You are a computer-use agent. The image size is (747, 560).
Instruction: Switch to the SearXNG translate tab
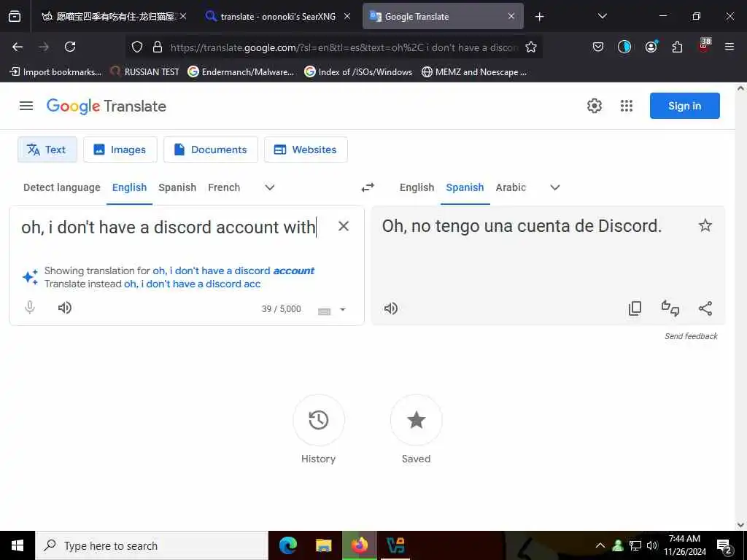coord(278,17)
